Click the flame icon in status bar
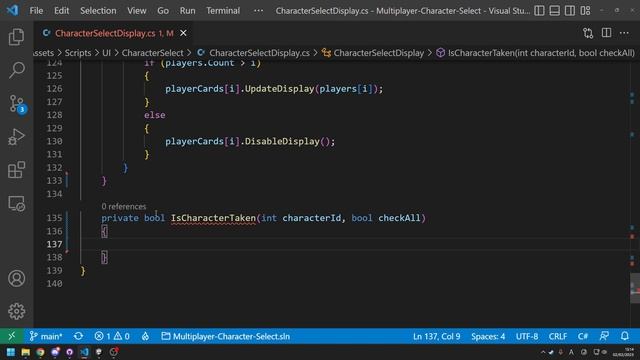The image size is (640, 360). tap(145, 336)
